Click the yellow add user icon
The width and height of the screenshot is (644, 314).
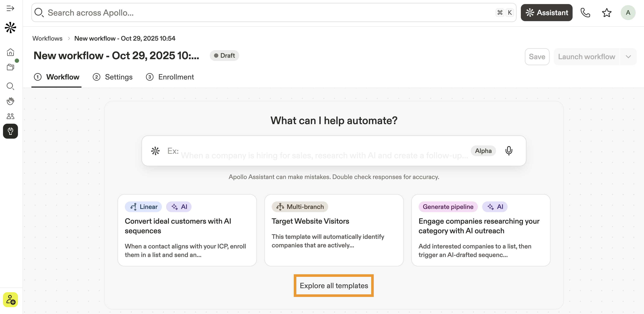[10, 299]
